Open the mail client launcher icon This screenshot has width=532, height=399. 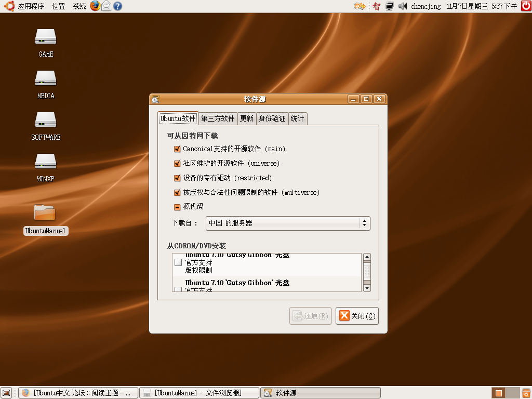pyautogui.click(x=106, y=6)
